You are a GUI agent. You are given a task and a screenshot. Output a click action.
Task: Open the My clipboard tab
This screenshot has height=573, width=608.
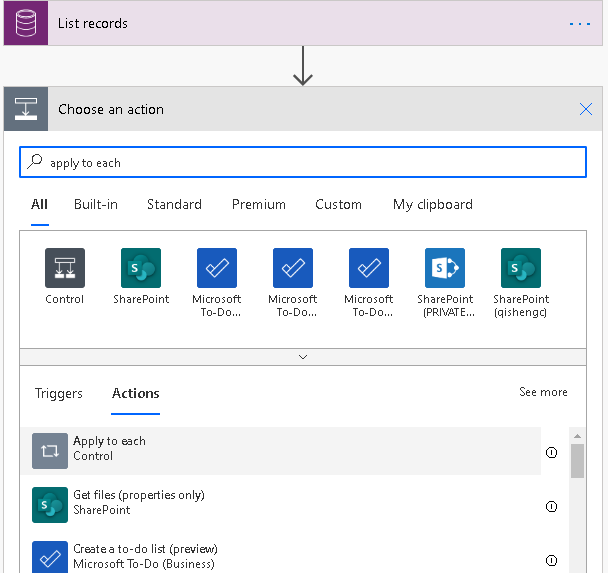(x=433, y=204)
